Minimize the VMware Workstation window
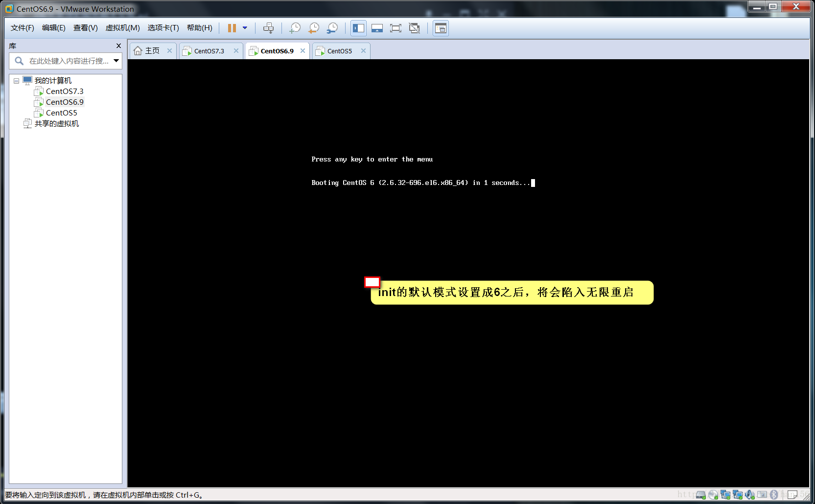Image resolution: width=815 pixels, height=504 pixels. click(x=756, y=6)
